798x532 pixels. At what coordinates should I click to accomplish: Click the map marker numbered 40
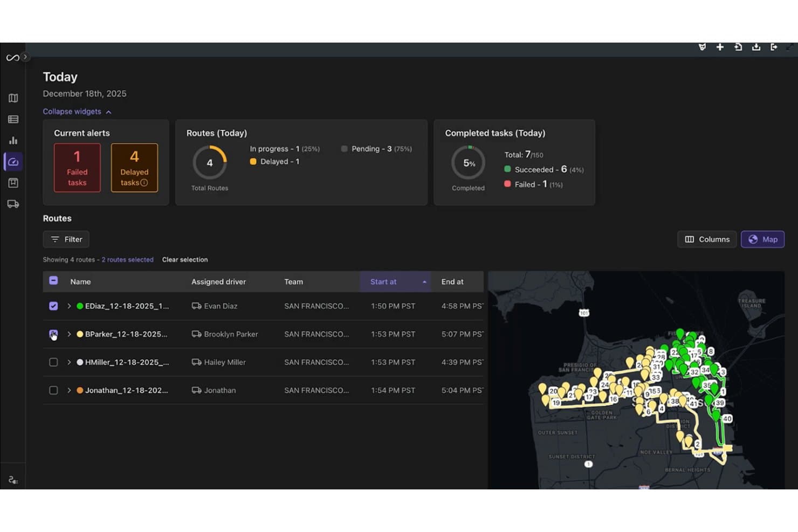pyautogui.click(x=727, y=418)
